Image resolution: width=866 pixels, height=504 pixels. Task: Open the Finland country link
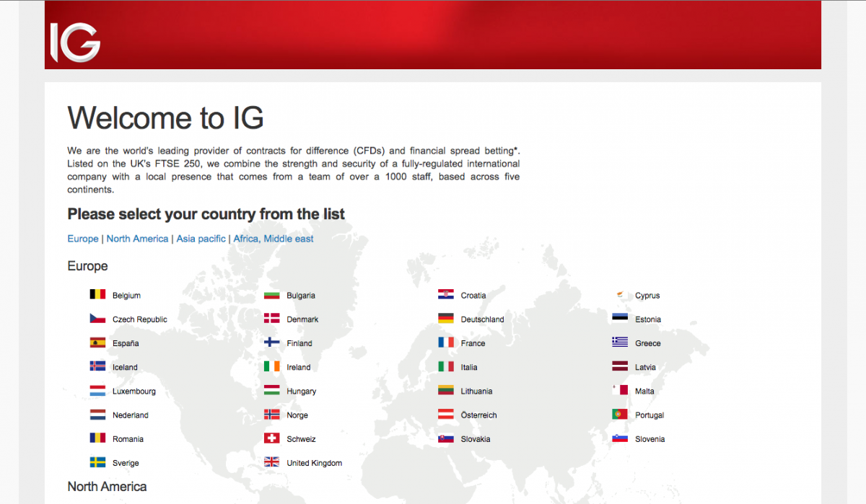coord(299,343)
